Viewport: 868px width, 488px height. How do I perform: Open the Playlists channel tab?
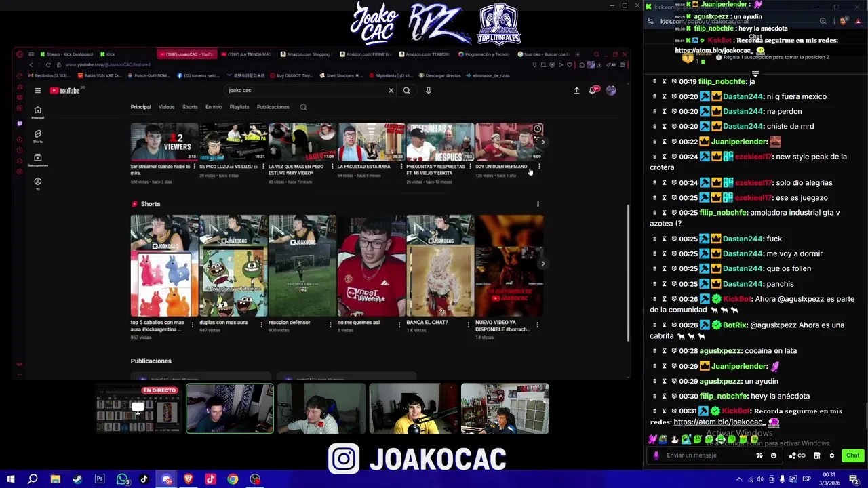pyautogui.click(x=239, y=107)
